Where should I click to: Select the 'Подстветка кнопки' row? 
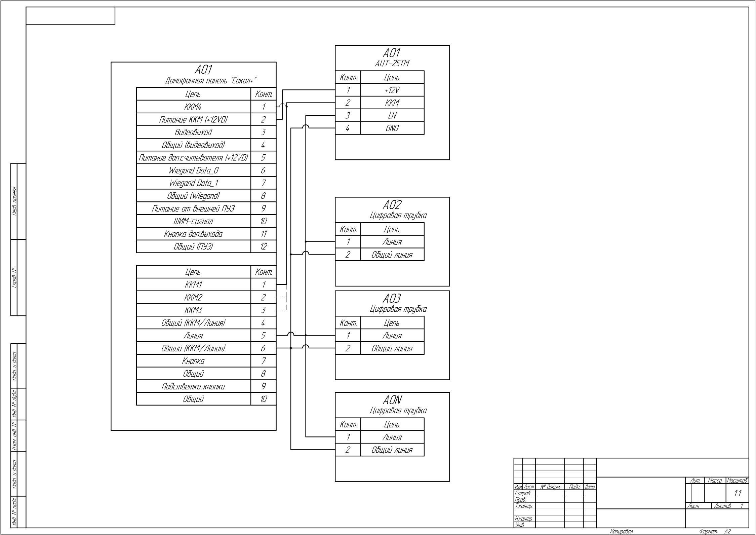(192, 386)
